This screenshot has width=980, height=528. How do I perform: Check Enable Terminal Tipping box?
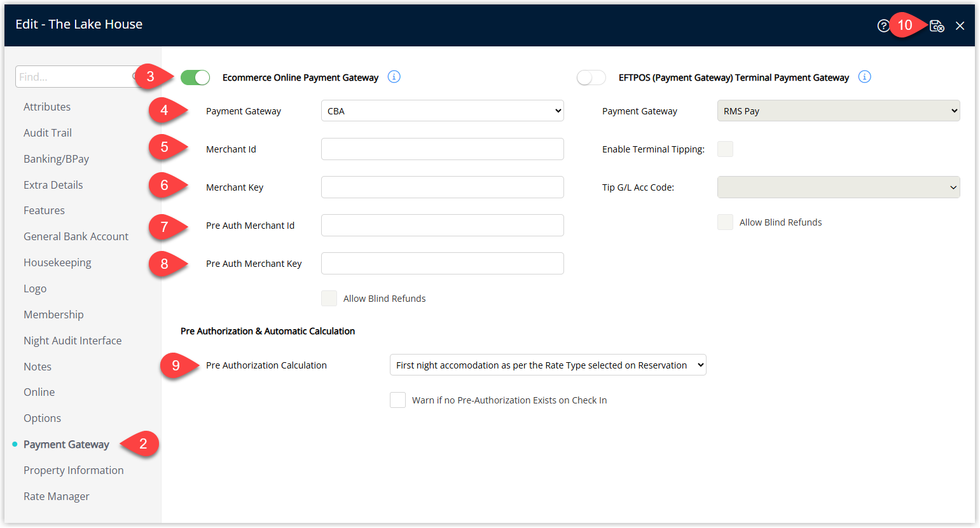(725, 149)
